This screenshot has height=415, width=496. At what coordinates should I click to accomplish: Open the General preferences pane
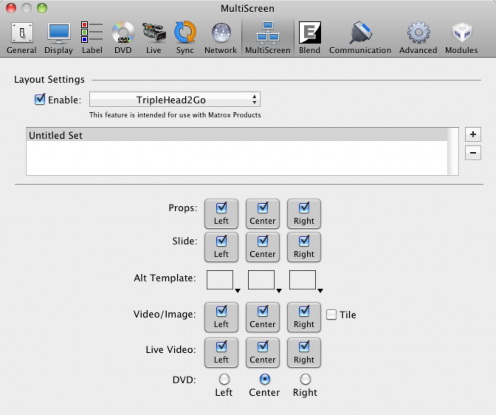[22, 37]
